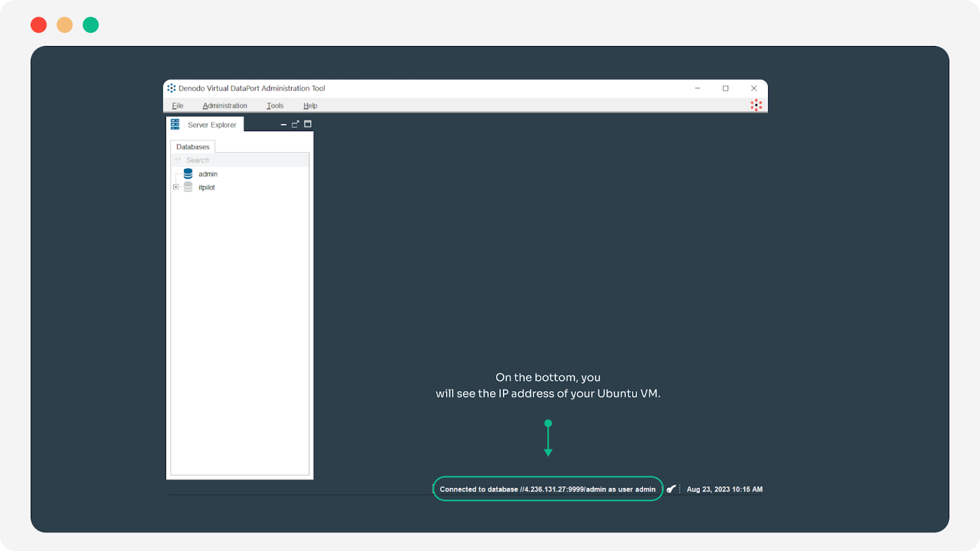Click the 'Aug 23, 2023 10:15 AM' timestamp
Image resolution: width=980 pixels, height=551 pixels.
tap(725, 489)
